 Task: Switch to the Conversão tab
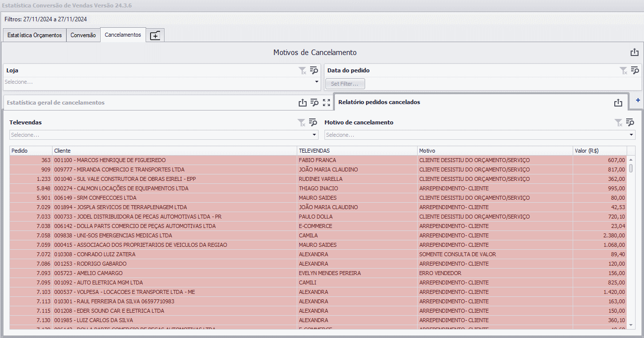(x=83, y=36)
